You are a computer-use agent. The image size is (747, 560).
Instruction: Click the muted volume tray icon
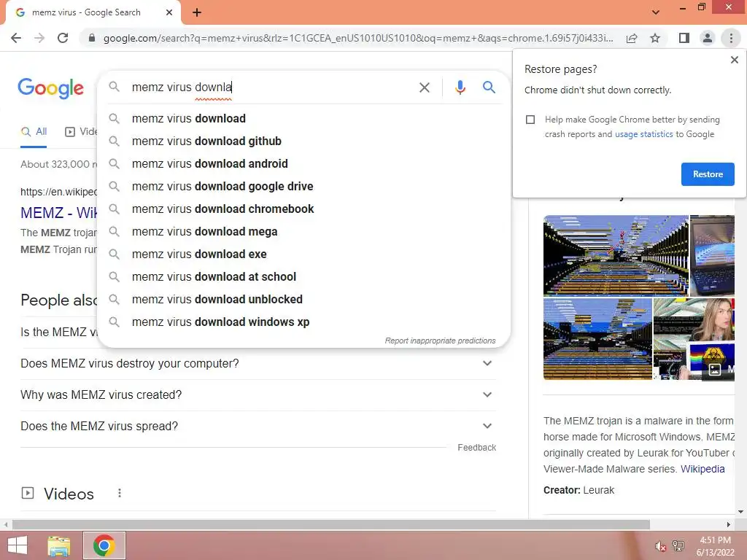click(x=660, y=546)
